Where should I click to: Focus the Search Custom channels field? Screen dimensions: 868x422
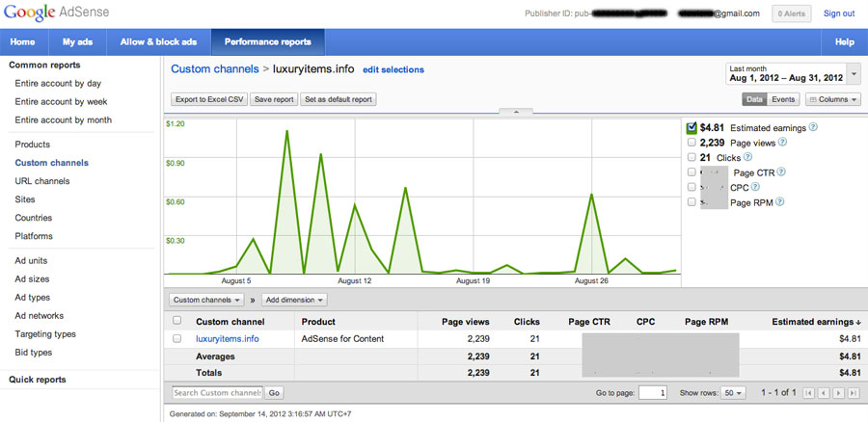(218, 393)
